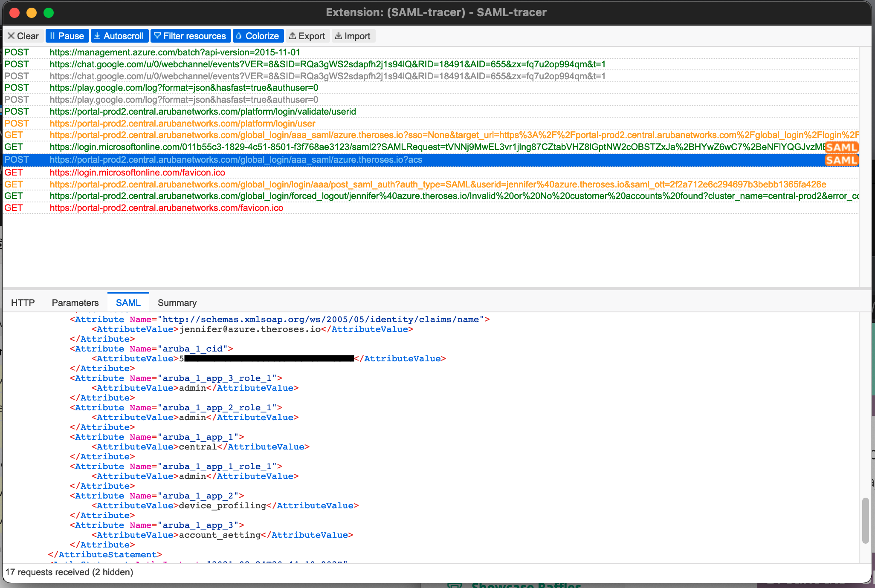Select the login.microsoftonline.com favicon.ico request
Image resolution: width=875 pixels, height=588 pixels.
click(x=137, y=173)
